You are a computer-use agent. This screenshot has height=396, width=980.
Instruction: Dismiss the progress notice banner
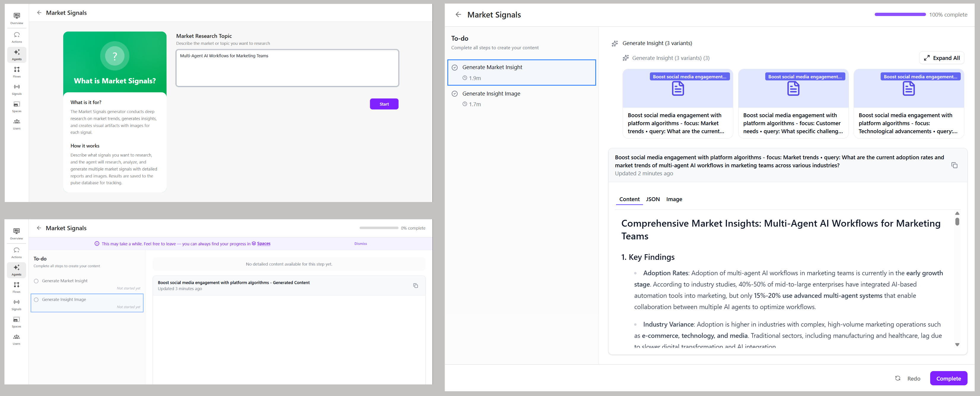pos(361,244)
